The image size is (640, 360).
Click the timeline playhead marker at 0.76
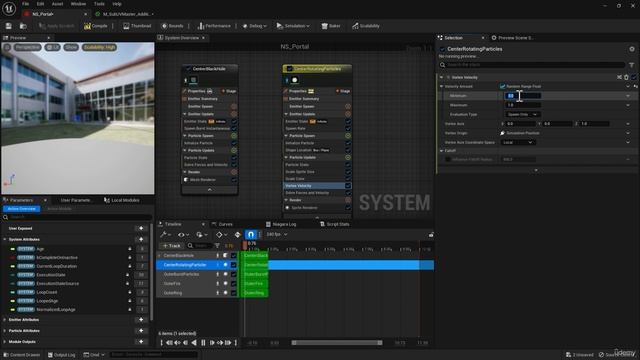point(245,244)
